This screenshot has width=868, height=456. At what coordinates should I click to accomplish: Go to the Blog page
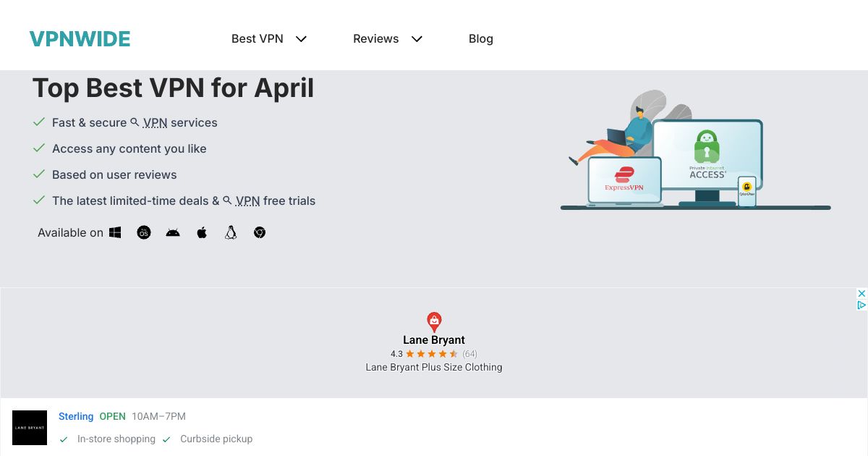(x=481, y=39)
